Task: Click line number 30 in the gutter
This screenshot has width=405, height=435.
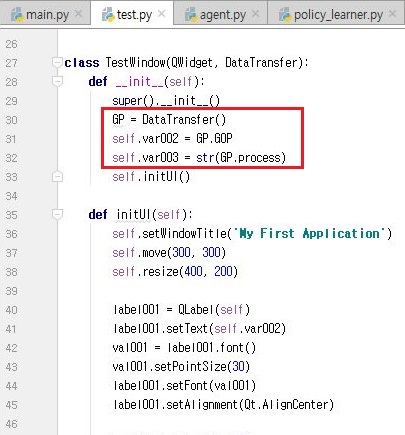Action: 11,120
